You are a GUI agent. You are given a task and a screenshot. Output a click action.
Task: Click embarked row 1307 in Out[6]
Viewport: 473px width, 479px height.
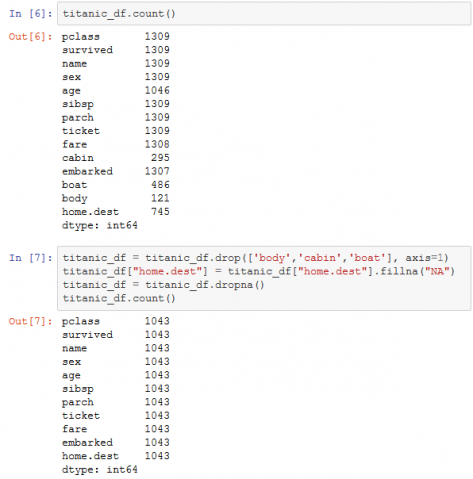116,171
